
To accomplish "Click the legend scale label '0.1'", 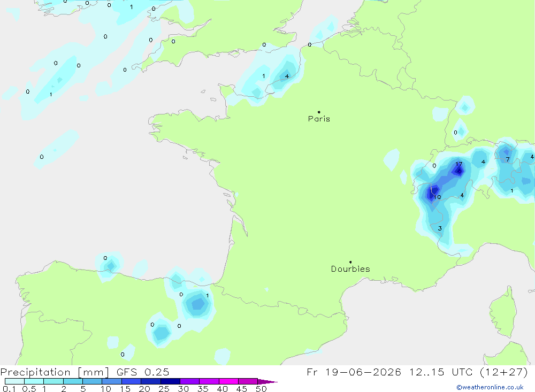I will point(9,389).
